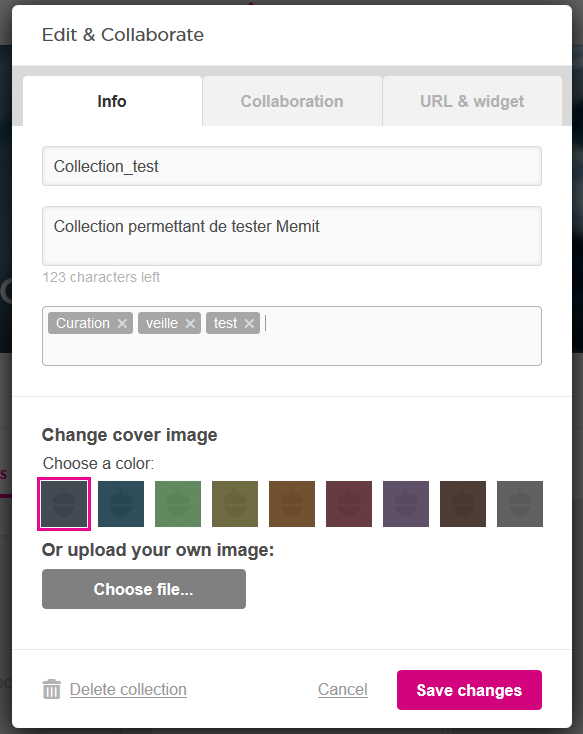Cancel editing the collection
Screen dimensions: 583x734
[343, 689]
